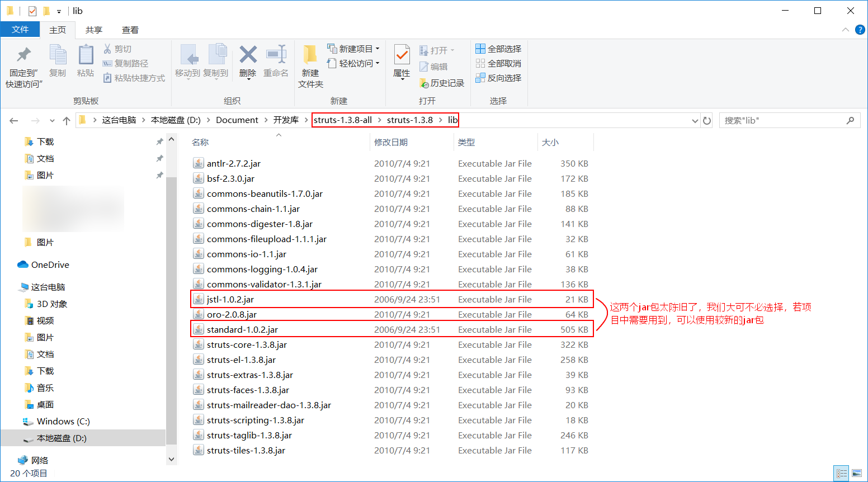Expand address bar history dropdown
Image resolution: width=868 pixels, height=482 pixels.
click(x=695, y=120)
